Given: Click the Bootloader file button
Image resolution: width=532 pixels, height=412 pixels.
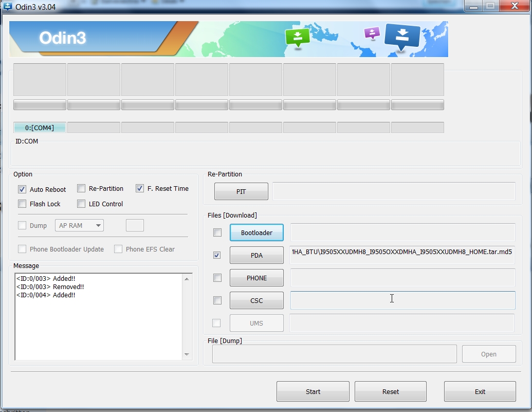Looking at the screenshot, I should (256, 232).
